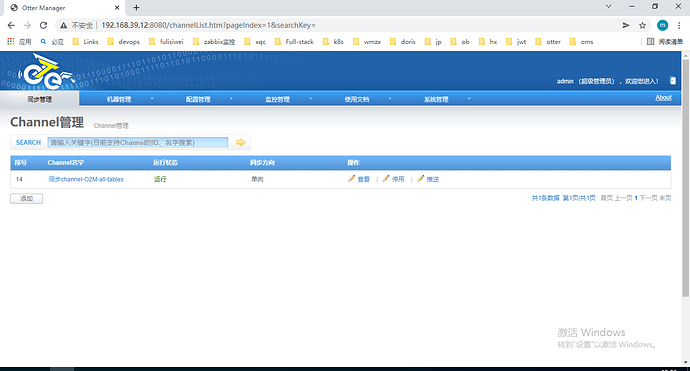Focus the Channel search keyword field
Viewport: 690px width, 371px height.
click(x=138, y=142)
